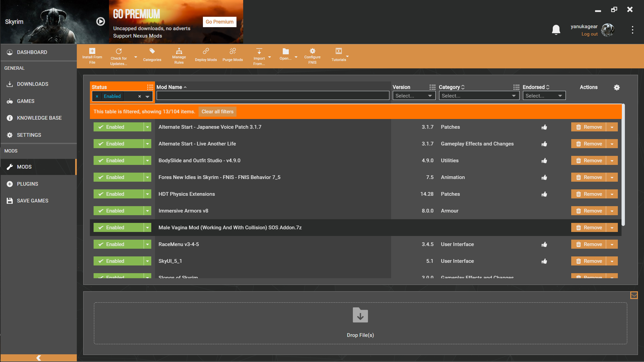The image size is (644, 362).
Task: Open Manage Rules
Action: [x=179, y=51]
